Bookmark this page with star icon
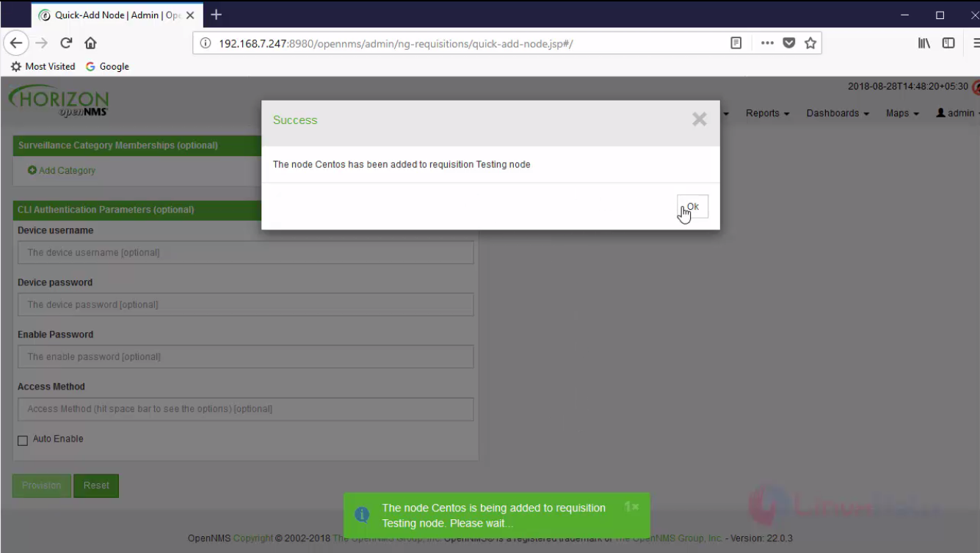This screenshot has width=980, height=553. tap(810, 43)
